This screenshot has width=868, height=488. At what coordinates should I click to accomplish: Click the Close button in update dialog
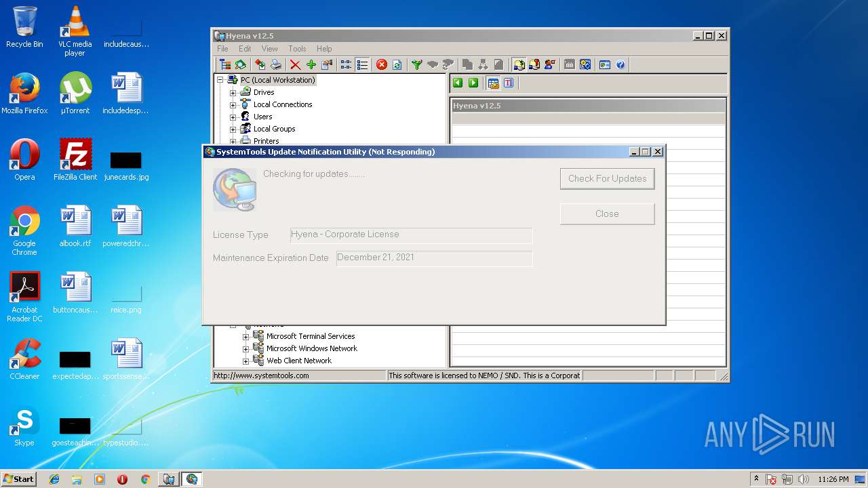click(x=607, y=213)
